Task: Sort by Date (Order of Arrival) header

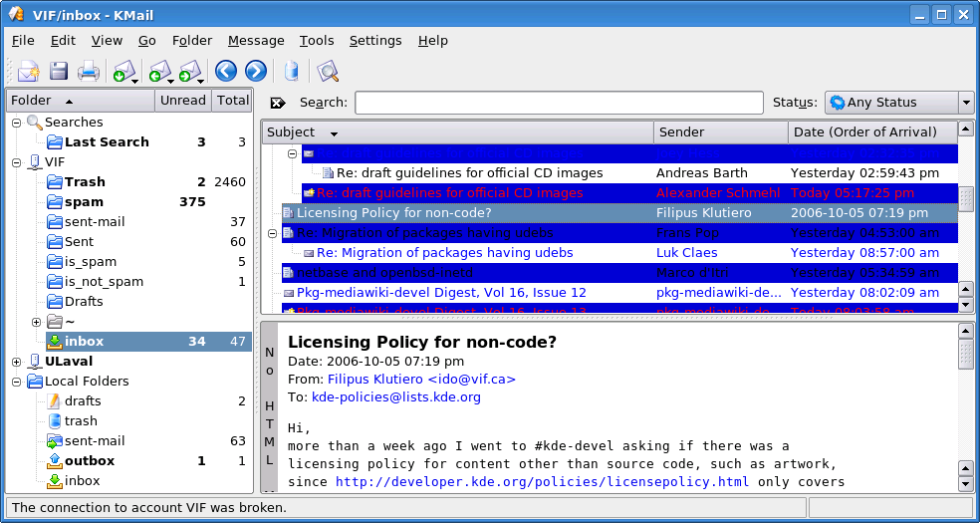Action: 872,132
